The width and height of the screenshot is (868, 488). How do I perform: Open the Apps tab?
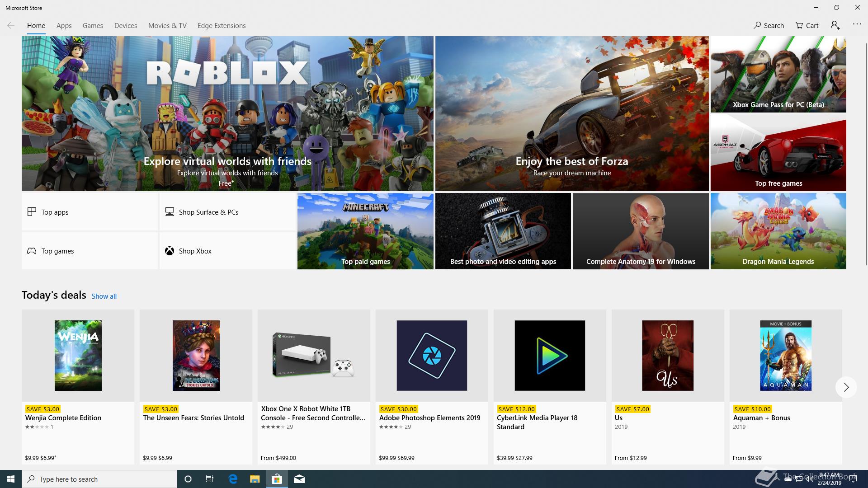point(64,26)
